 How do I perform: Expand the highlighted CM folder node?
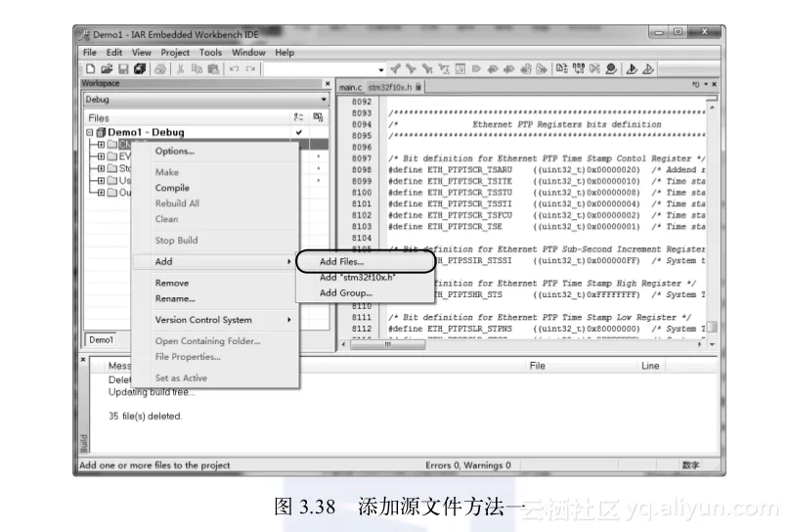click(x=101, y=145)
